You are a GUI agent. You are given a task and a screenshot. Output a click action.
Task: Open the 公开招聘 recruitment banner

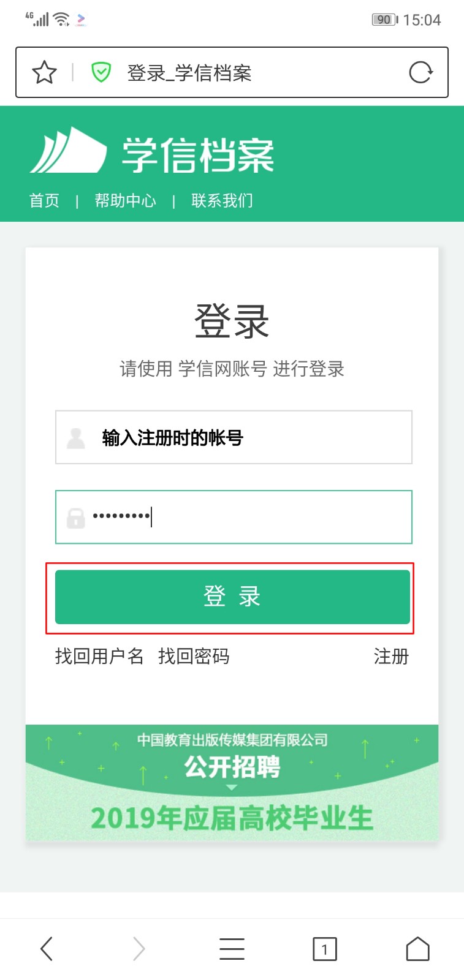232,783
